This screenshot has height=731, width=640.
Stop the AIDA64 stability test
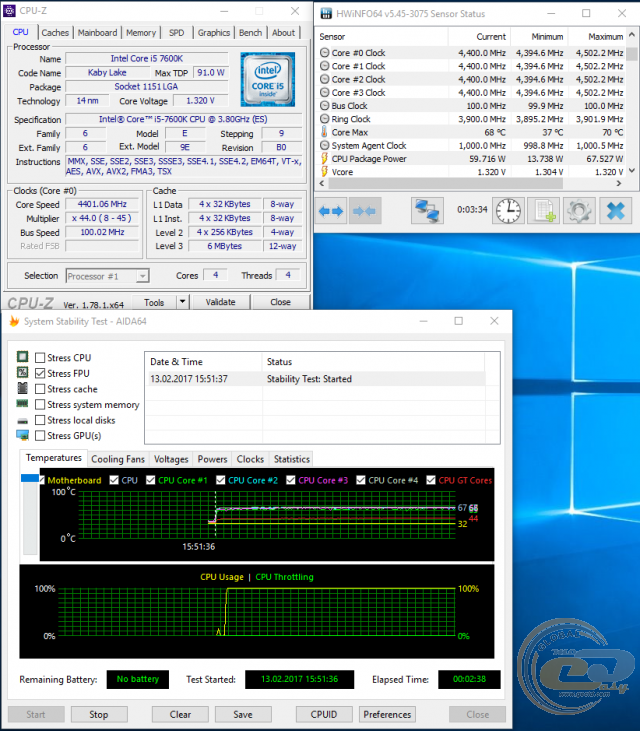[x=99, y=714]
